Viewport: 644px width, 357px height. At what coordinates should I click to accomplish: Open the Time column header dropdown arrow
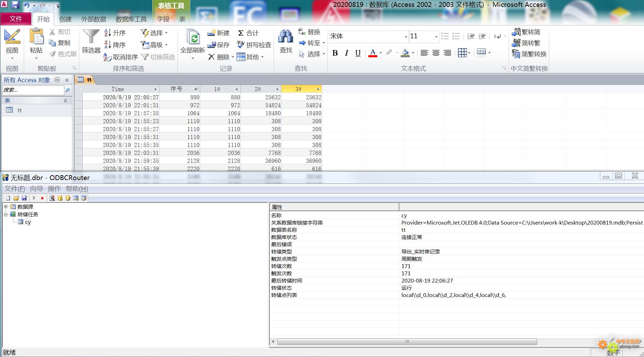click(155, 89)
